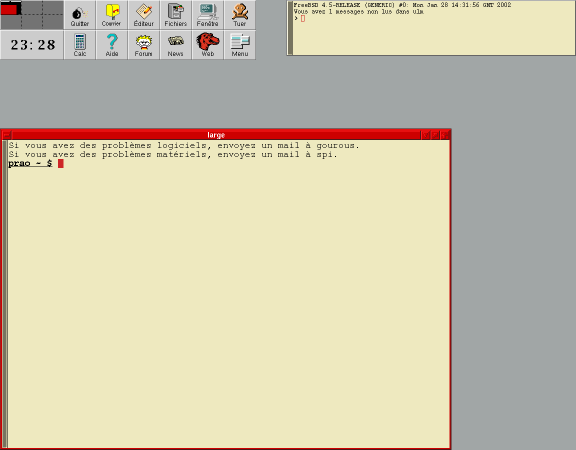Switch to the top-right pager desktop
576x450 pixels.
[x=53, y=8]
